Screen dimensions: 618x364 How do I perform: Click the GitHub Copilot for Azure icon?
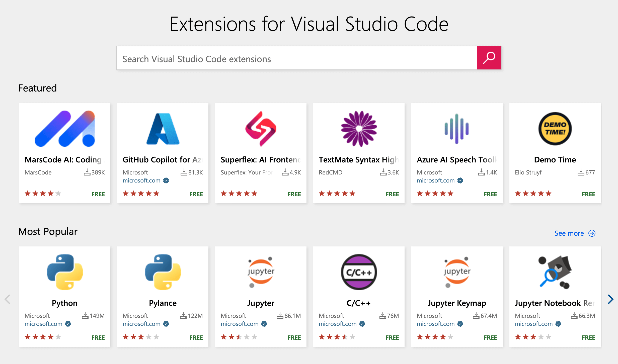[163, 129]
